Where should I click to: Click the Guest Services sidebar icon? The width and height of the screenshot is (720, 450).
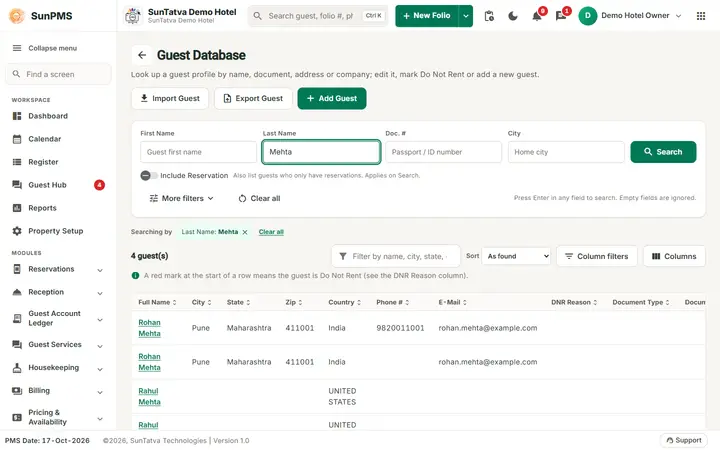click(17, 344)
